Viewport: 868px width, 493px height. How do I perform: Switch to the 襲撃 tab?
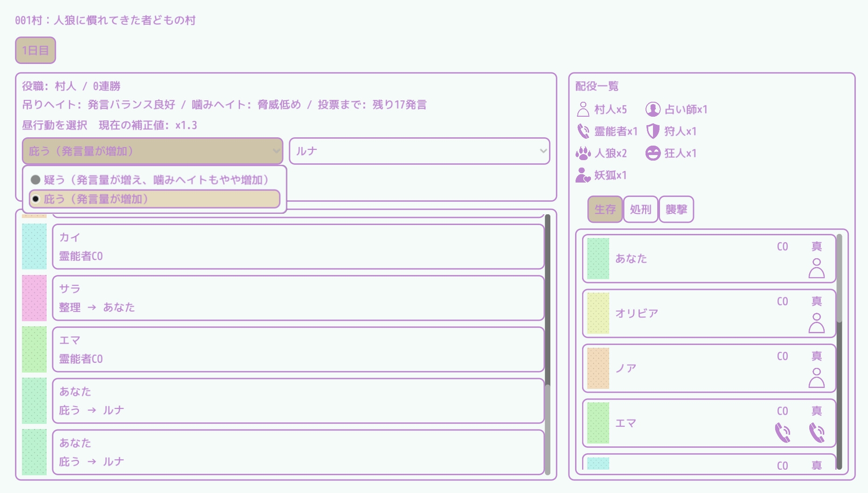676,209
